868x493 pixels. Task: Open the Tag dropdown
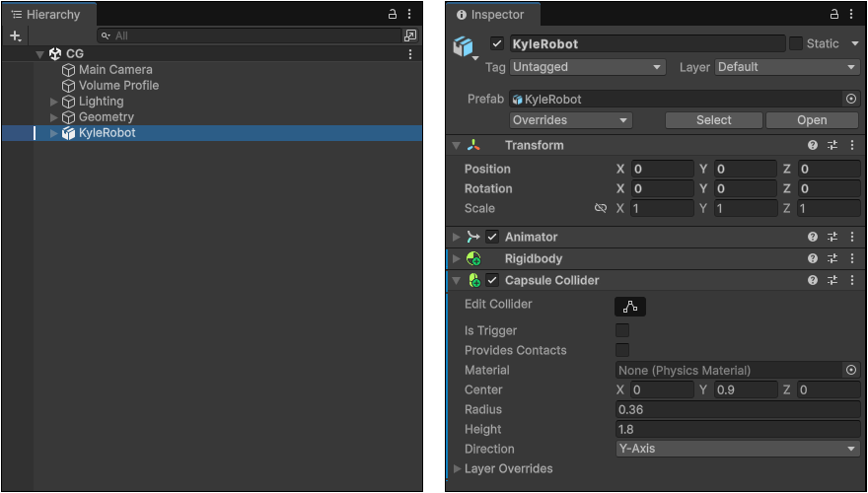(x=587, y=67)
